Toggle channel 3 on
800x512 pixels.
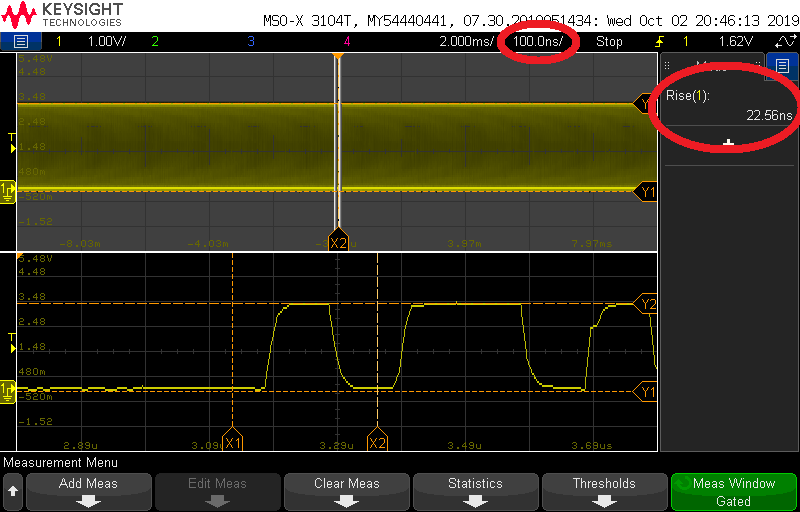(x=250, y=42)
